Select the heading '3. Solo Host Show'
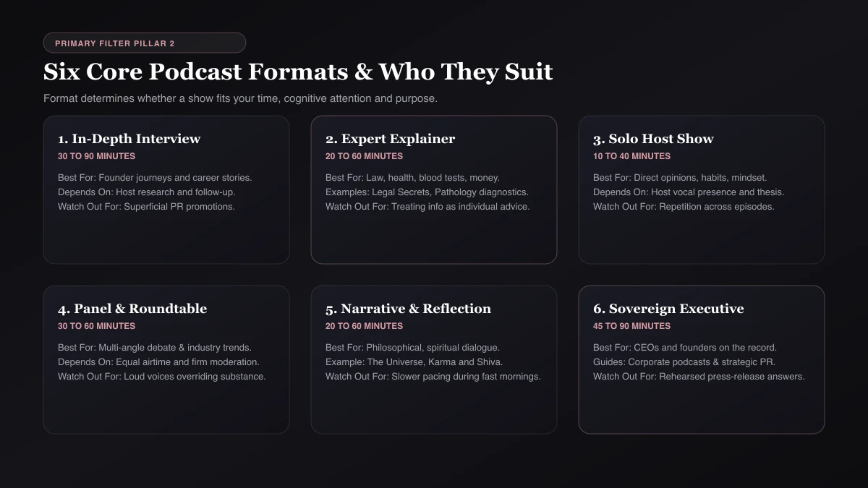Viewport: 868px width, 488px height. pos(653,139)
